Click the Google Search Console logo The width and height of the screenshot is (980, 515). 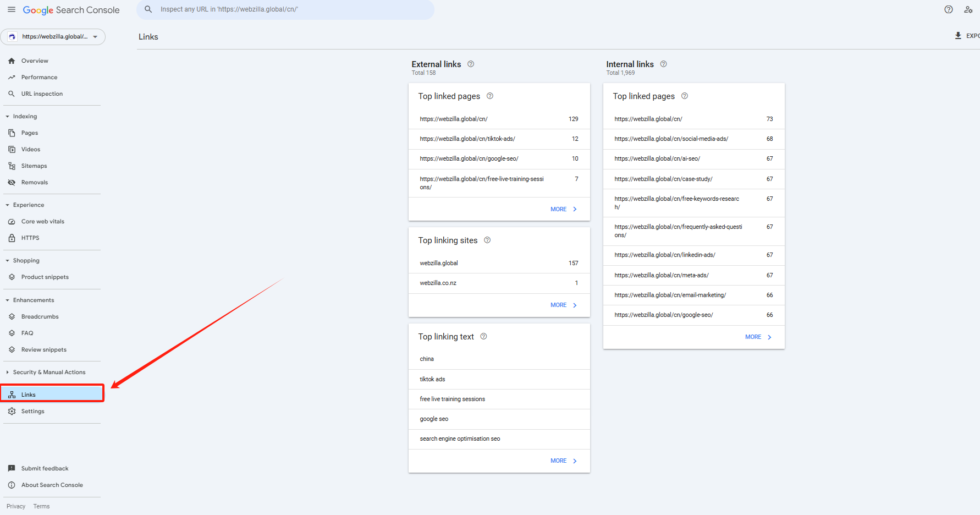tap(71, 10)
